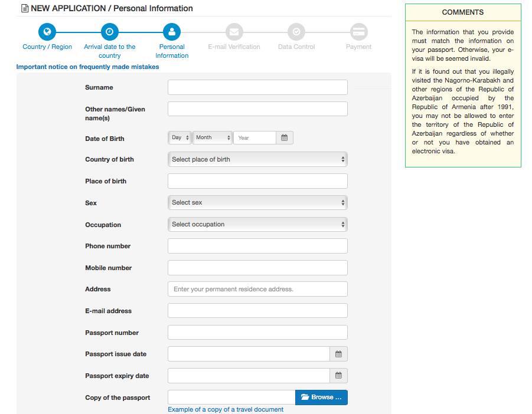The width and height of the screenshot is (532, 414).
Task: Click into the Address input field
Action: [257, 289]
